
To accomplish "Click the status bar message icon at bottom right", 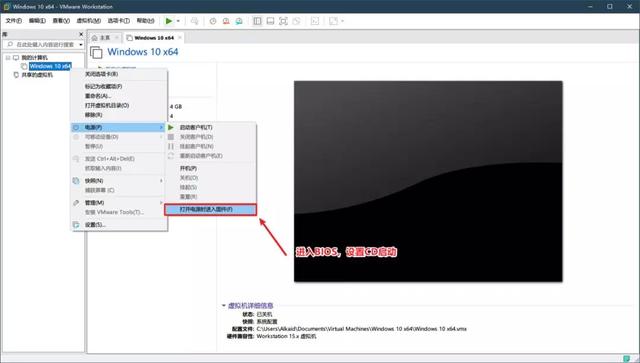I will [x=627, y=359].
